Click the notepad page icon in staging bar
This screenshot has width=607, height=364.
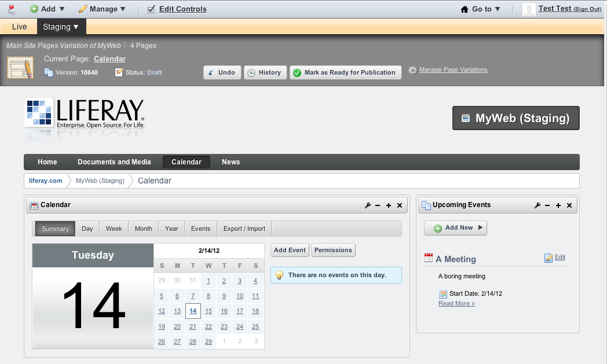(20, 67)
